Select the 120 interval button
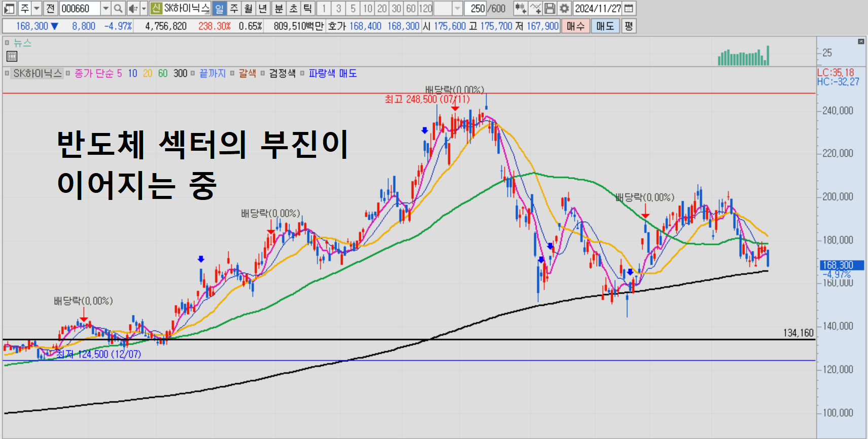 (x=426, y=8)
